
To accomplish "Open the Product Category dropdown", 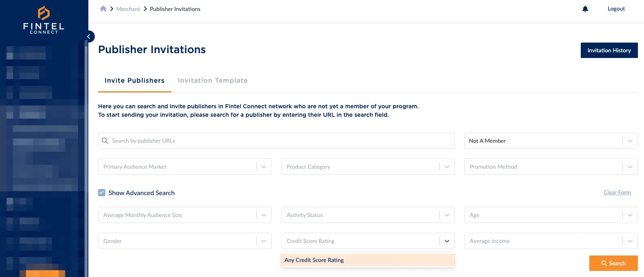I will click(447, 167).
